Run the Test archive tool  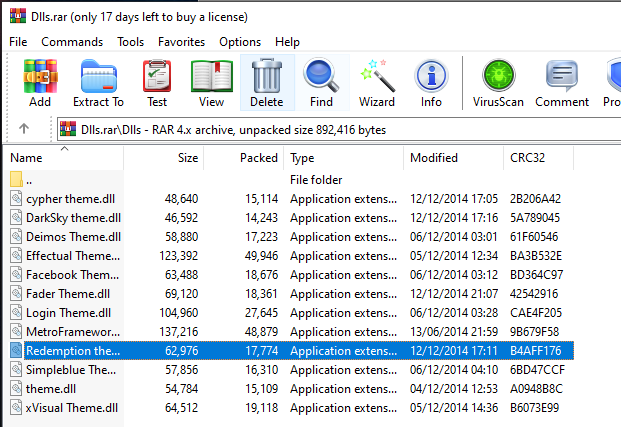pos(157,82)
